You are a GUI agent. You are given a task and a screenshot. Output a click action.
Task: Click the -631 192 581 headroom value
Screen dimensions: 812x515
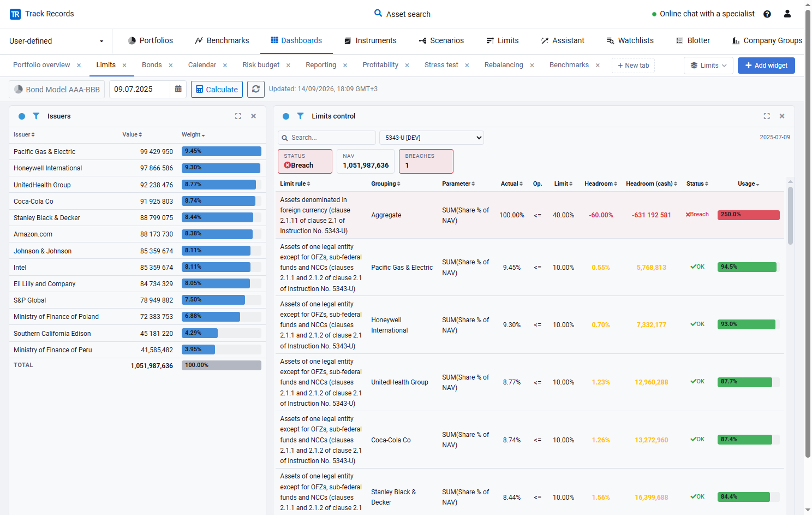pos(652,215)
